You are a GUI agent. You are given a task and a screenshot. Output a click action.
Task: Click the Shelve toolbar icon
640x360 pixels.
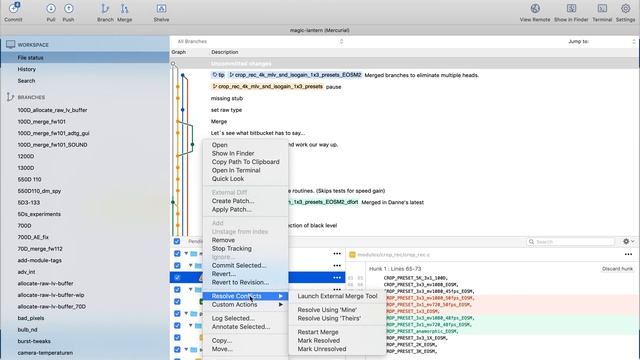(x=161, y=9)
